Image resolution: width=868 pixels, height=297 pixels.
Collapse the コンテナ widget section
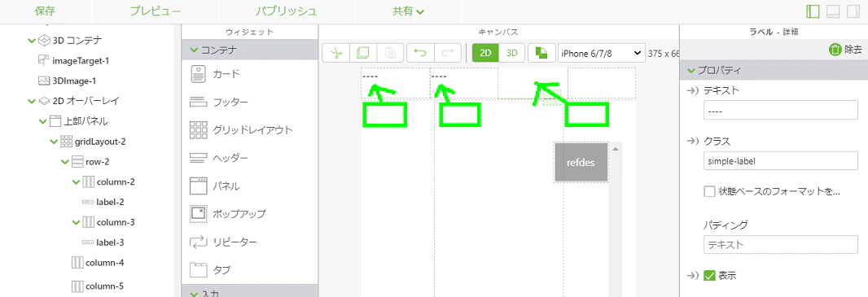tap(194, 50)
